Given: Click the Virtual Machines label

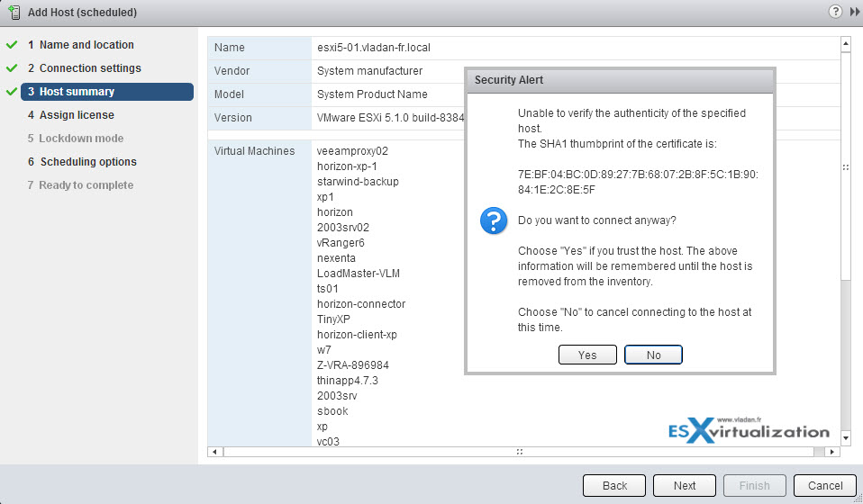Looking at the screenshot, I should pos(254,150).
